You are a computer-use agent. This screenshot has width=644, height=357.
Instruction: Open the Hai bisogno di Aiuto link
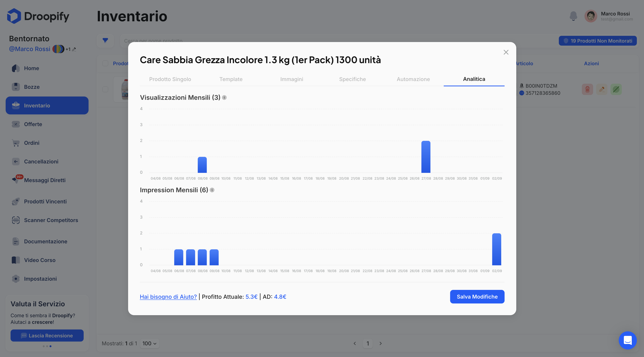pos(168,297)
